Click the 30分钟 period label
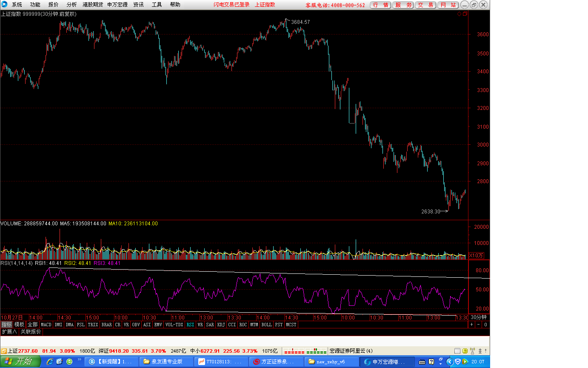 [478, 317]
